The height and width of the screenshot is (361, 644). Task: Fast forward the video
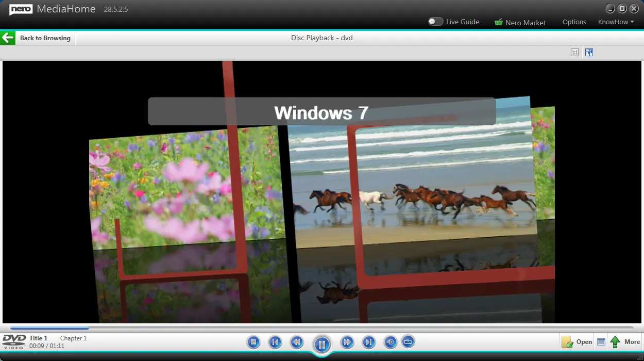347,342
